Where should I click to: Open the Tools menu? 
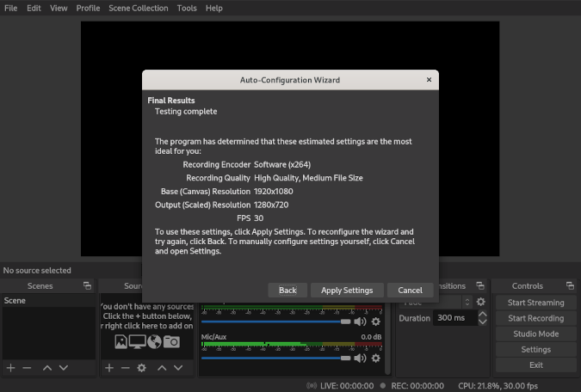coord(187,8)
